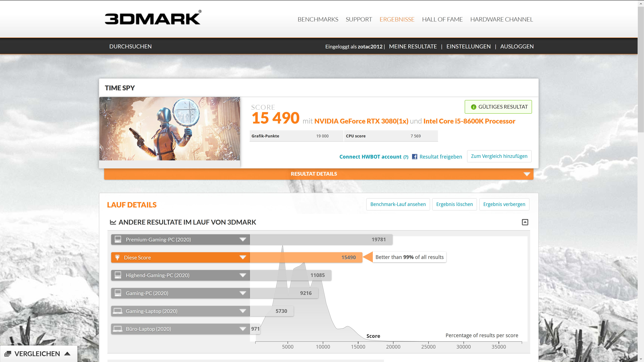Expand the Diese Score dropdown arrow
644x362 pixels.
coord(243,257)
